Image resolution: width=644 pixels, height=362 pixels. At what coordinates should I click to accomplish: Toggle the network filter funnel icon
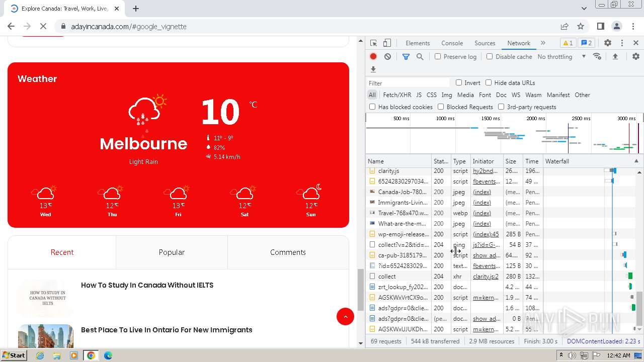406,57
